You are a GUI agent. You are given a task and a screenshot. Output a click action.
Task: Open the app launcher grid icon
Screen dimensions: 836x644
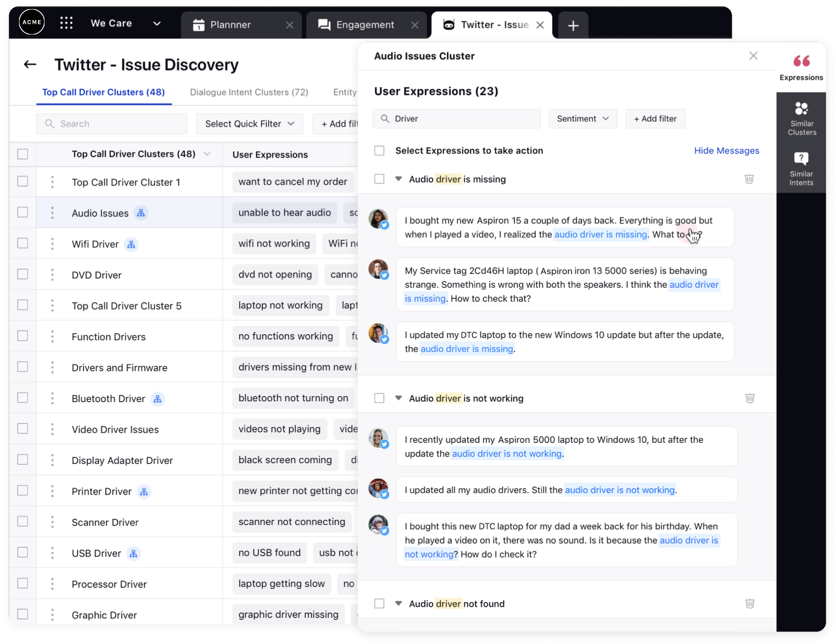point(66,23)
